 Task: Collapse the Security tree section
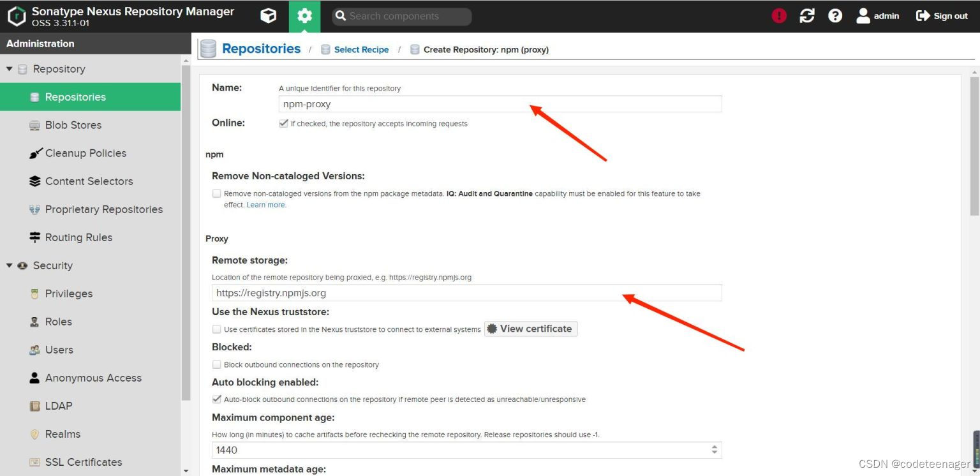click(10, 265)
